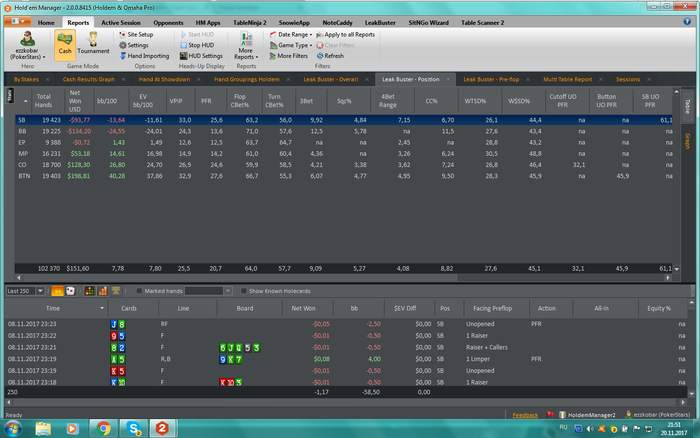Close the Hand At Showdown tab
Image resolution: width=700 pixels, height=438 pixels.
tap(199, 79)
